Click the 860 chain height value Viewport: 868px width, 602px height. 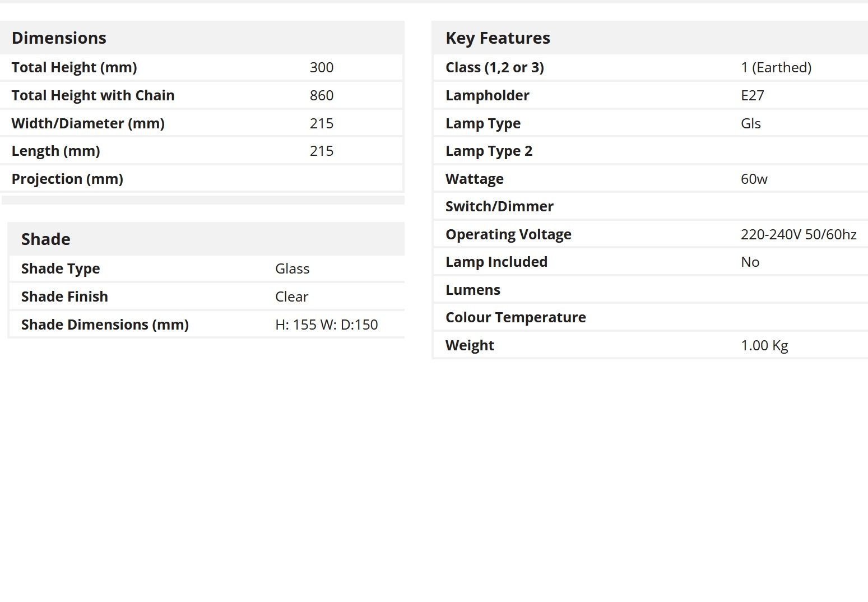pos(322,95)
